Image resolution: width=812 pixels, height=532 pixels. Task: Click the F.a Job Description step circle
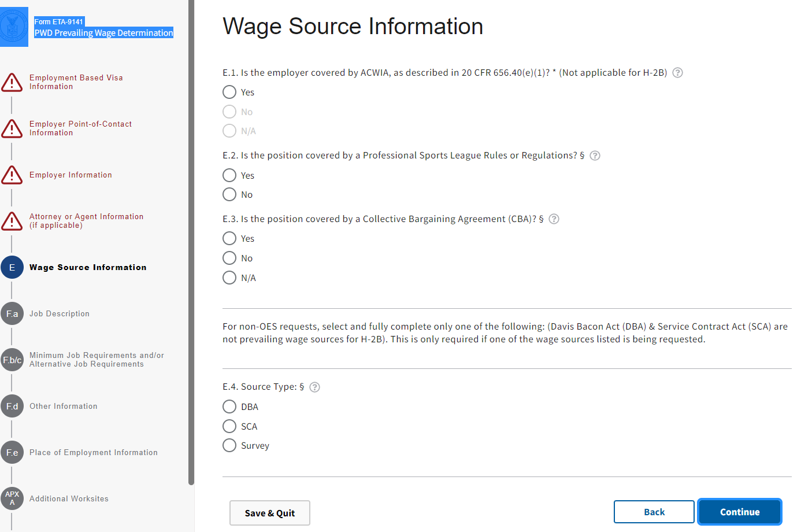pyautogui.click(x=12, y=313)
